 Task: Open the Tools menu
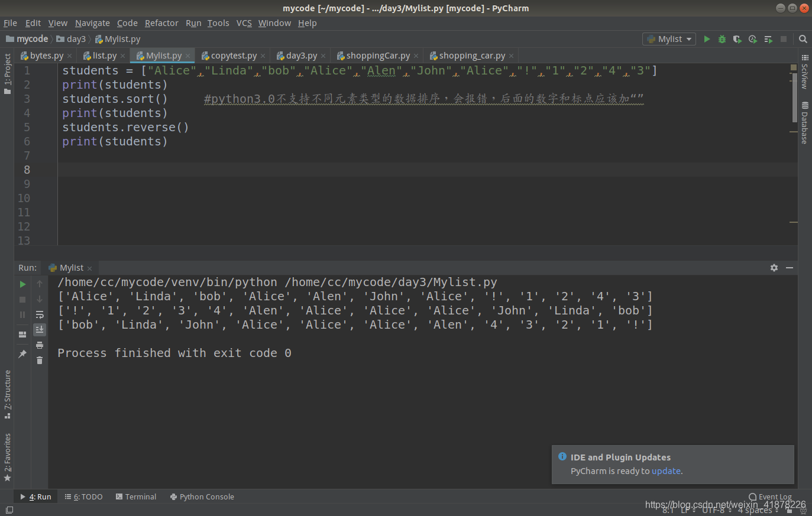pos(218,23)
